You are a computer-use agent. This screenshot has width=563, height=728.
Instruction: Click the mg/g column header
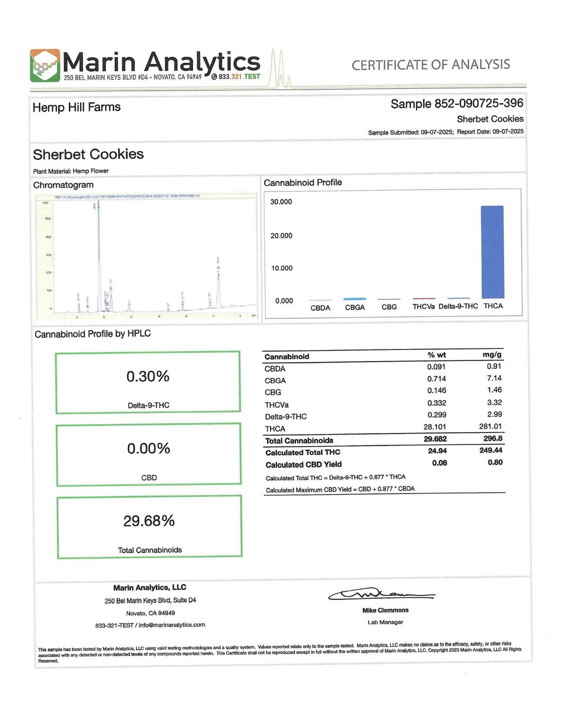point(492,355)
